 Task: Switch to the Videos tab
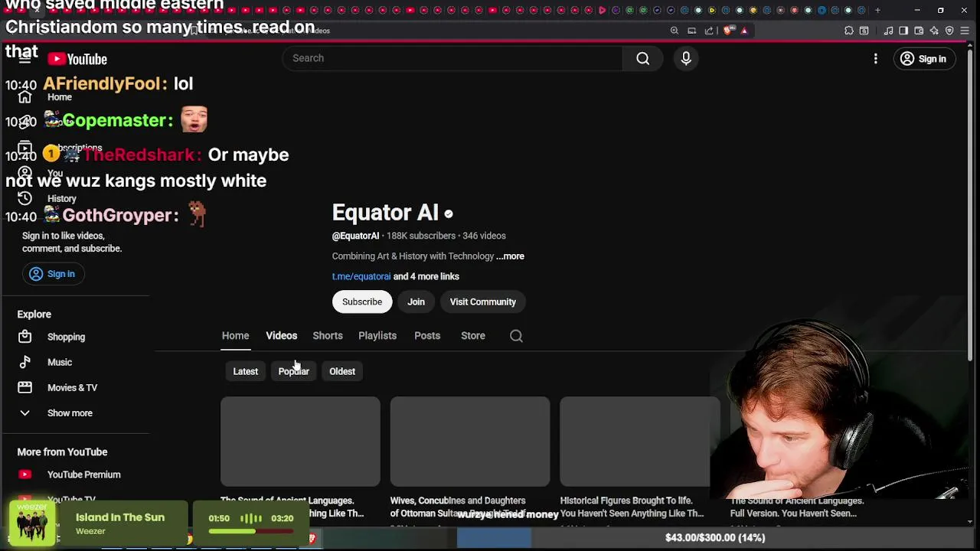pyautogui.click(x=281, y=336)
